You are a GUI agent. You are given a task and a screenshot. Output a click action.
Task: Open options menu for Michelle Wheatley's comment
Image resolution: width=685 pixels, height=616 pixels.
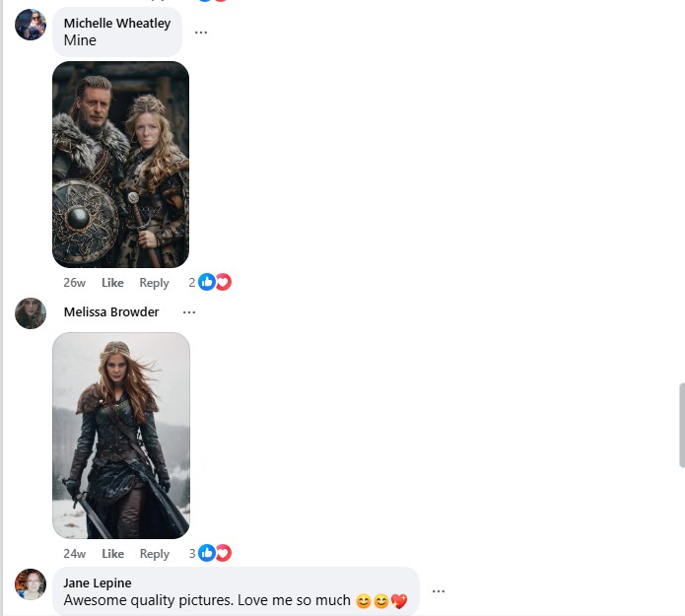pyautogui.click(x=201, y=33)
